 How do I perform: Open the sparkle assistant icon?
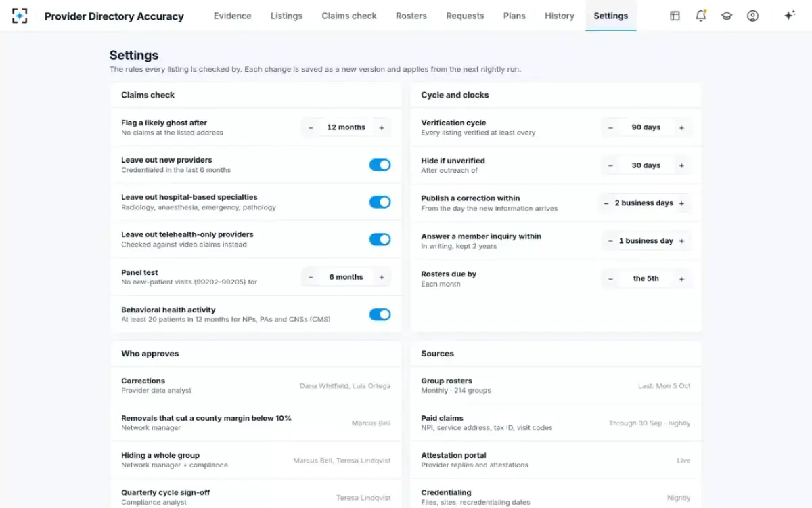coord(789,16)
